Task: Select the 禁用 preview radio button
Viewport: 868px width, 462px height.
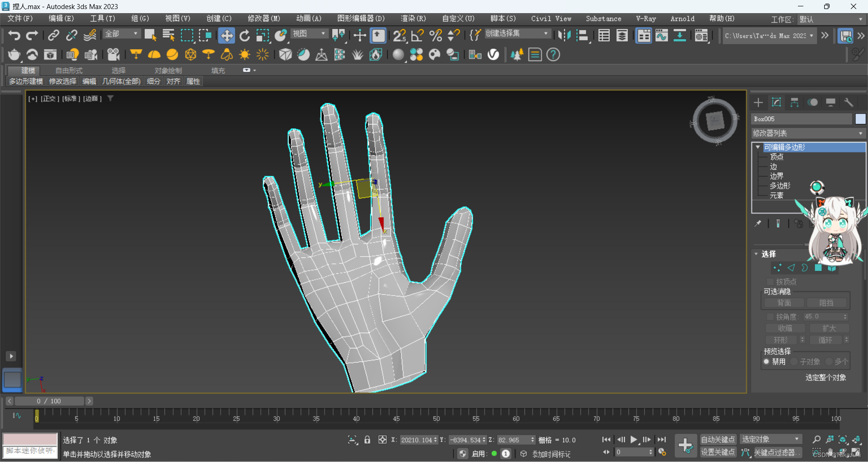Action: click(766, 362)
